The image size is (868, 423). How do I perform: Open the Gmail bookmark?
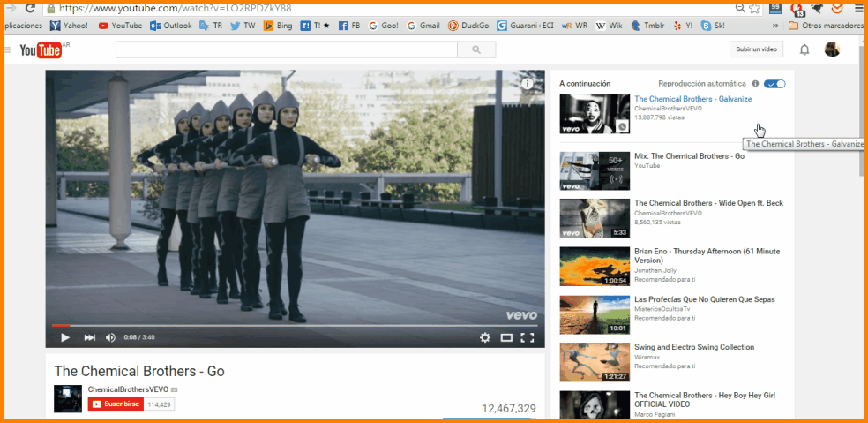(x=423, y=26)
